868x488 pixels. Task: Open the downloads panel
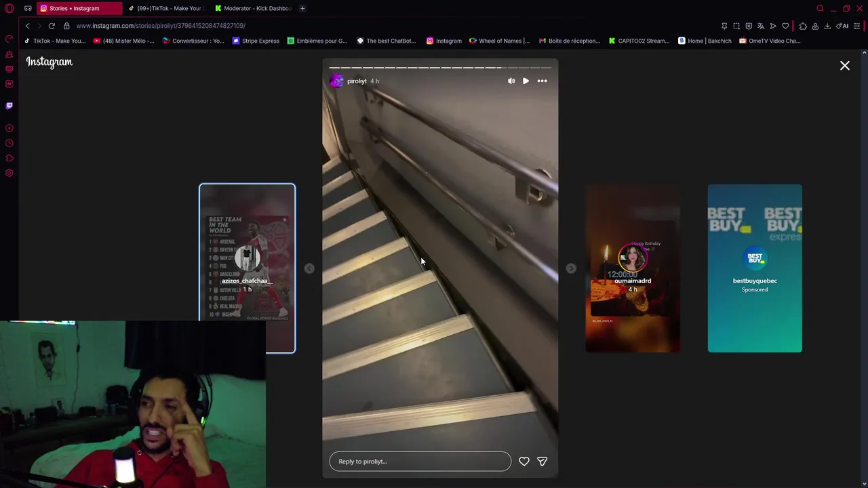pyautogui.click(x=827, y=26)
